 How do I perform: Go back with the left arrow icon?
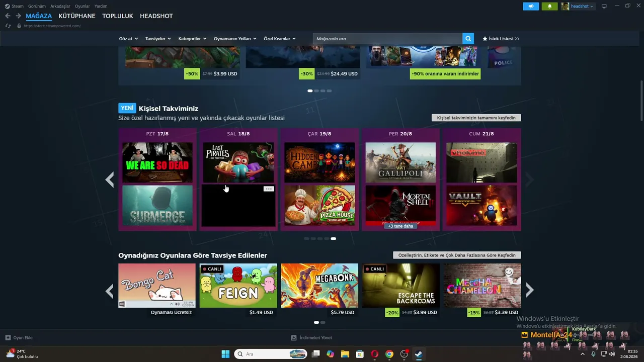pyautogui.click(x=8, y=16)
